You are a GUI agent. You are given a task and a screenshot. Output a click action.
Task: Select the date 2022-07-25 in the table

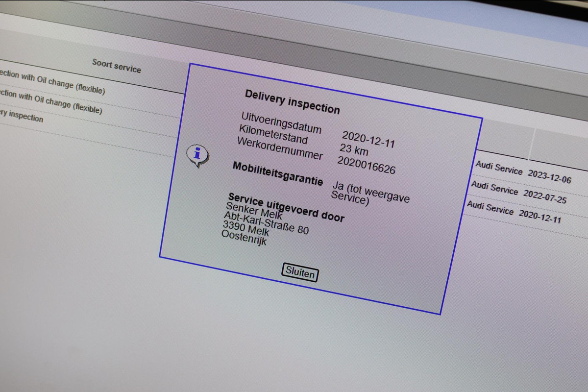pos(545,196)
